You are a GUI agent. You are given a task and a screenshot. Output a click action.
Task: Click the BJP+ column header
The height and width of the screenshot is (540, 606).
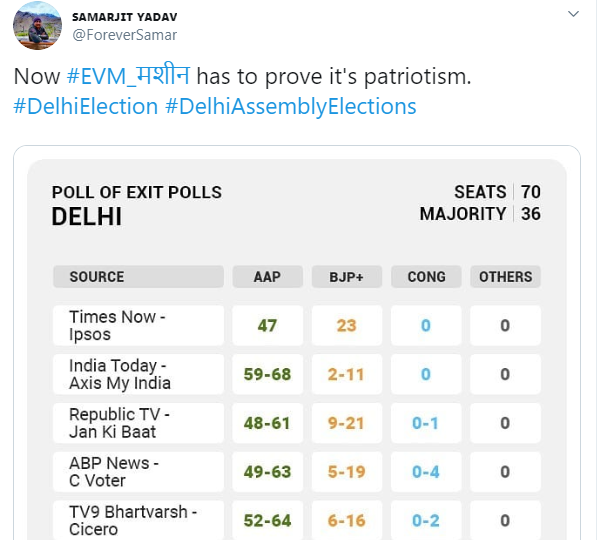click(x=347, y=277)
